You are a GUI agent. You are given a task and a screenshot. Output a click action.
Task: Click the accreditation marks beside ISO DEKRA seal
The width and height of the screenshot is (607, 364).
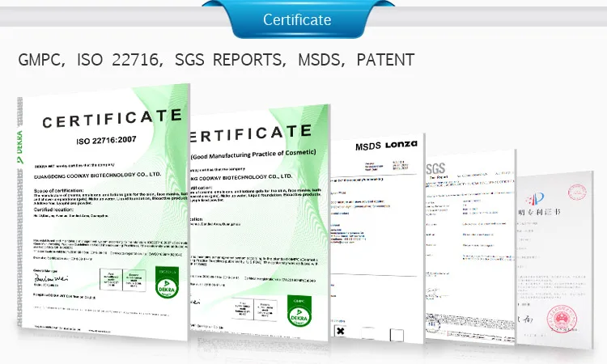point(123,280)
